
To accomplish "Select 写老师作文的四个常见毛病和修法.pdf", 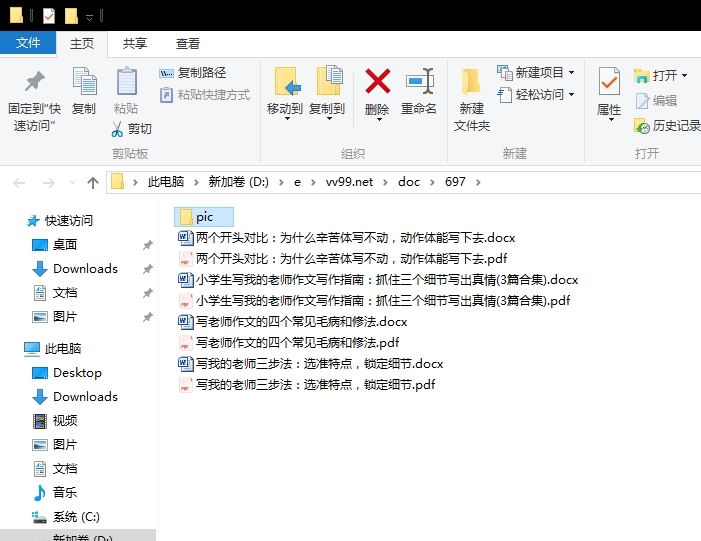I will [288, 343].
